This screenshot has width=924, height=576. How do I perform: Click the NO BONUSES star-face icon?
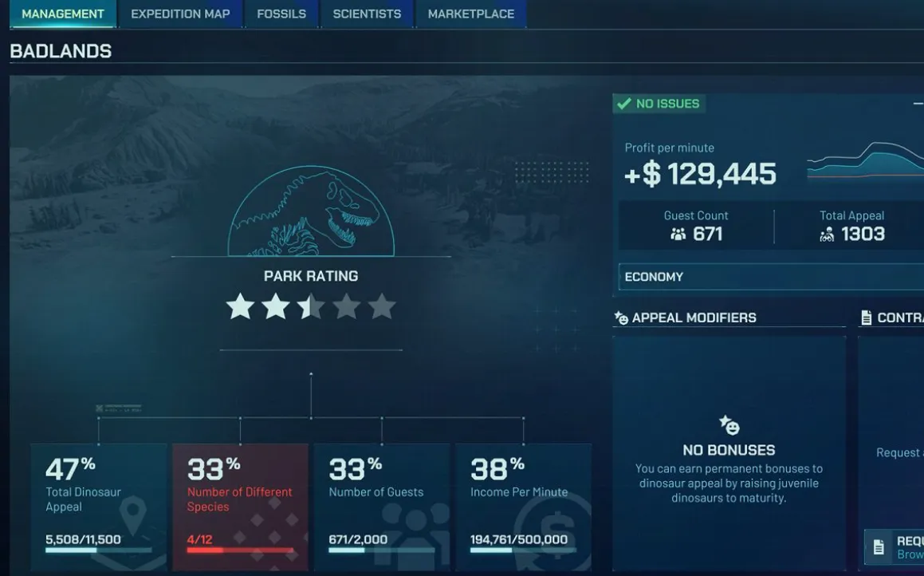pyautogui.click(x=729, y=426)
